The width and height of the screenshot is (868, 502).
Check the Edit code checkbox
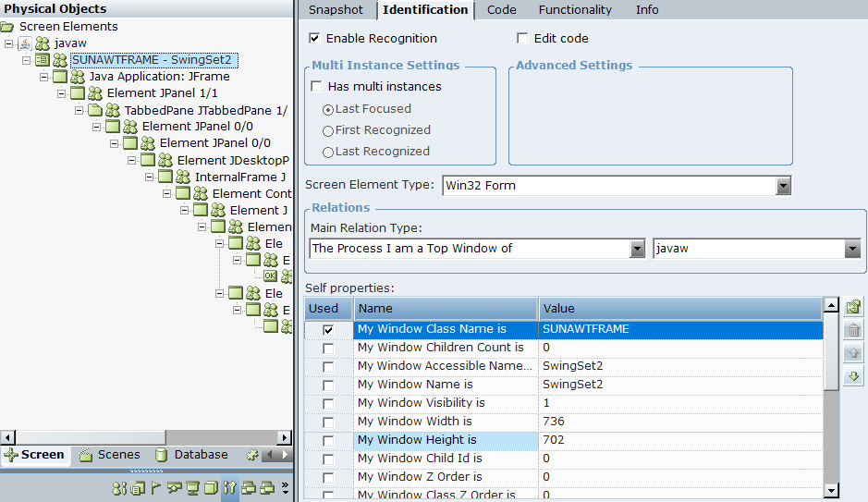pyautogui.click(x=522, y=39)
